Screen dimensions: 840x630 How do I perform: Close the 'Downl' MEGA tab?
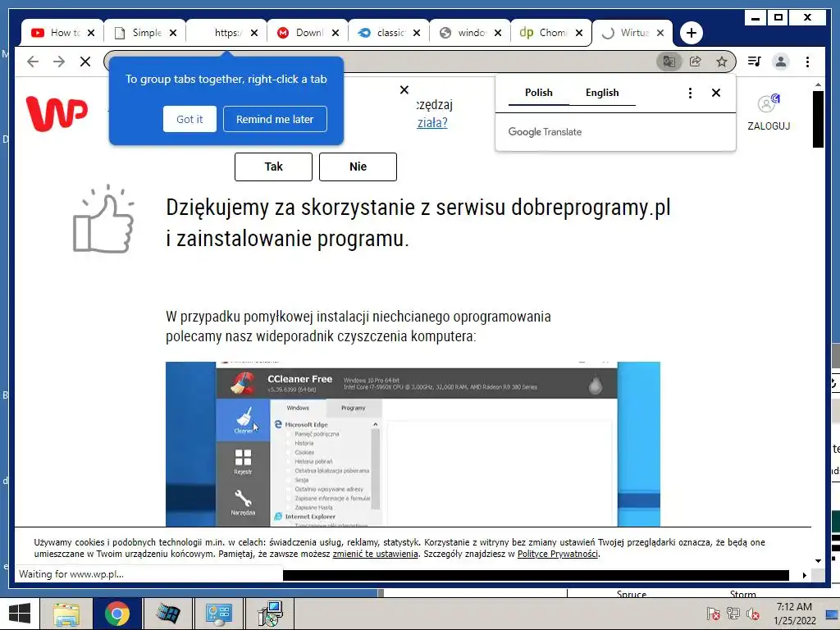tap(336, 33)
